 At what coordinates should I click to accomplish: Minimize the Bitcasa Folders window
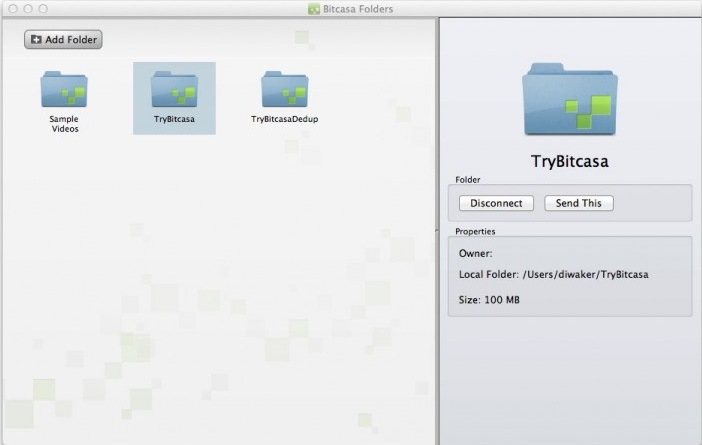(x=28, y=9)
